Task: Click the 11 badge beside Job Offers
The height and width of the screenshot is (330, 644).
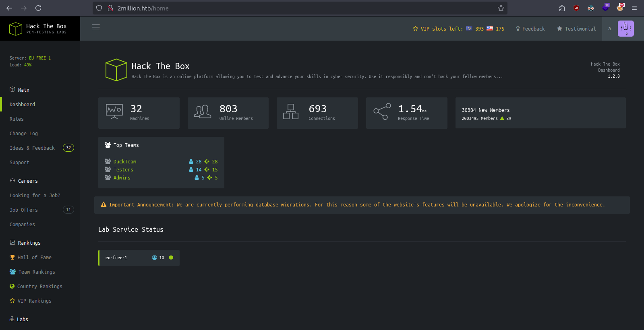Action: click(68, 210)
